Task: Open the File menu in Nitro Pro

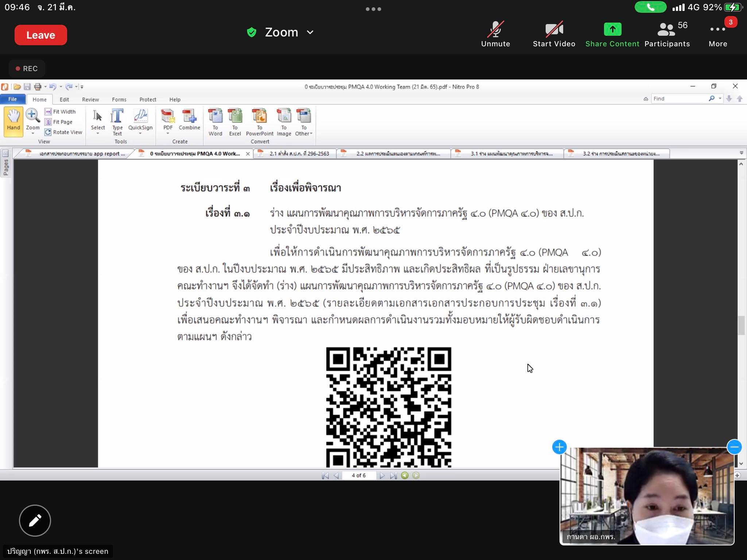Action: tap(13, 99)
